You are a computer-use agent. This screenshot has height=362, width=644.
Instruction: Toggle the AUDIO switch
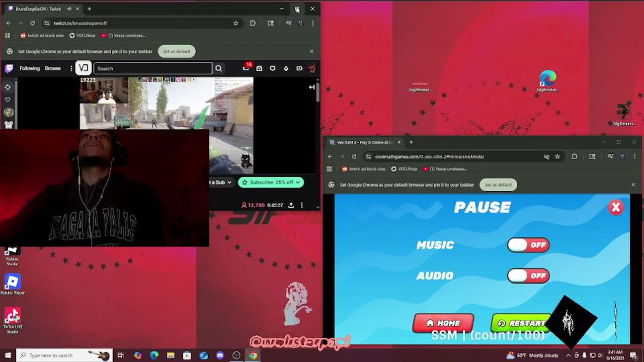[x=528, y=276]
